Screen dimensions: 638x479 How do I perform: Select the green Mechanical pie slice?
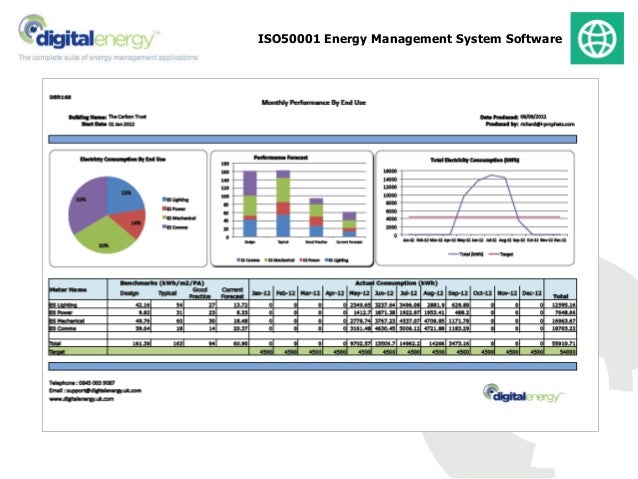[104, 236]
